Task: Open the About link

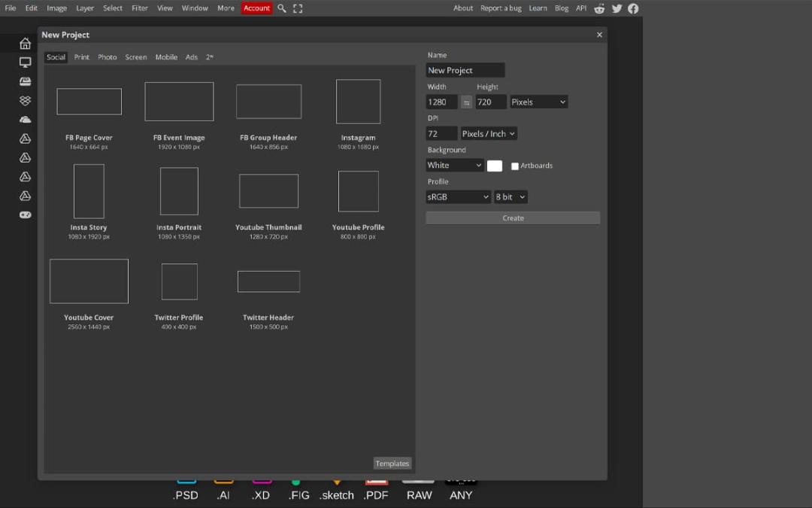Action: pos(463,8)
